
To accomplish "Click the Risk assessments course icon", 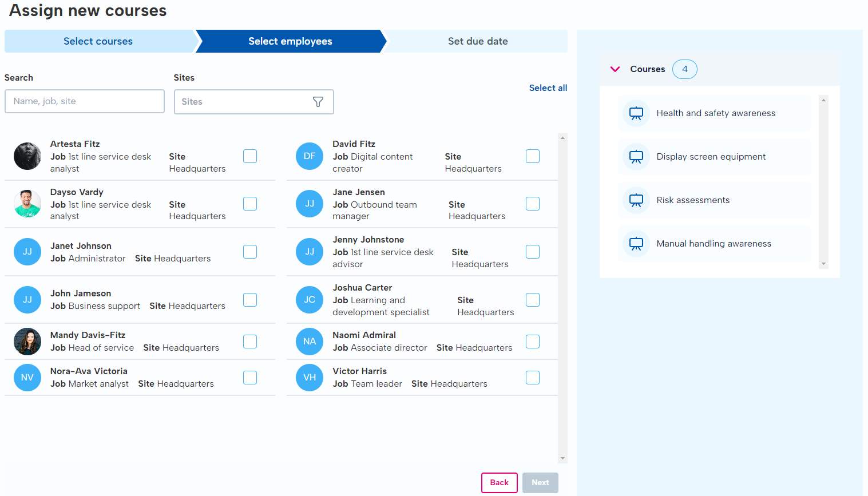I will 636,200.
